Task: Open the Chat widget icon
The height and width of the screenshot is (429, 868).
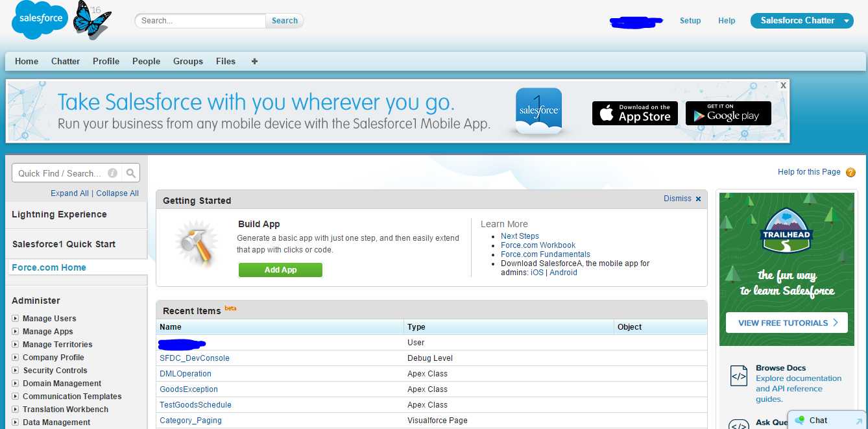Action: (800, 421)
